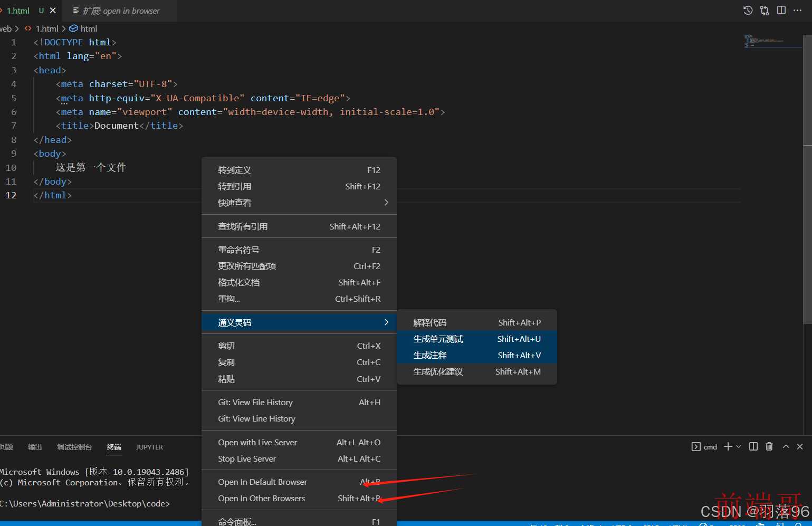Viewport: 812px width, 526px height.
Task: Select 转到定义 in context menu
Action: point(299,170)
